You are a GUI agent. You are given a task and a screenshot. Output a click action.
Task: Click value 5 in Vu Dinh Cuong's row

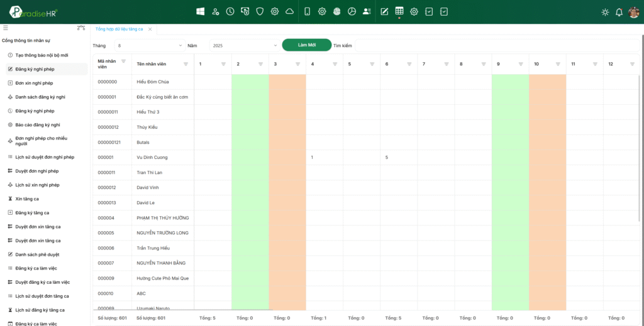(387, 158)
